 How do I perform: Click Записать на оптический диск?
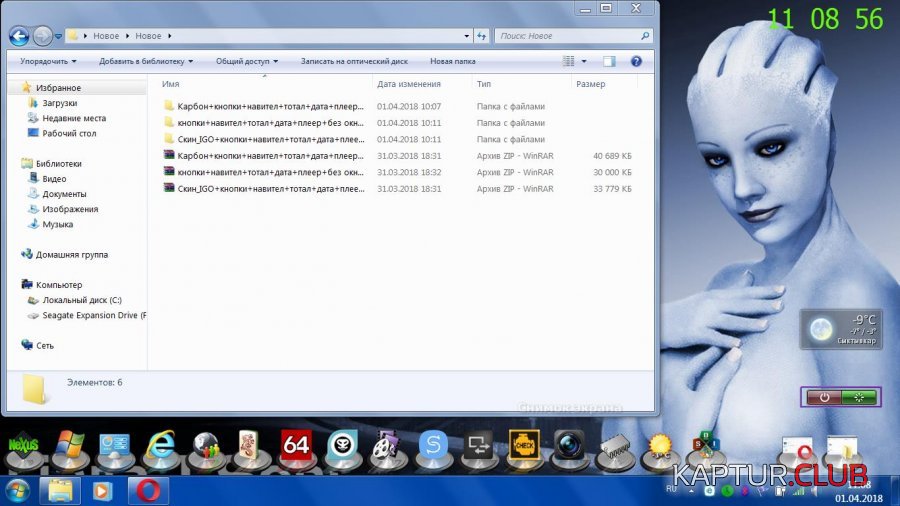coord(354,61)
